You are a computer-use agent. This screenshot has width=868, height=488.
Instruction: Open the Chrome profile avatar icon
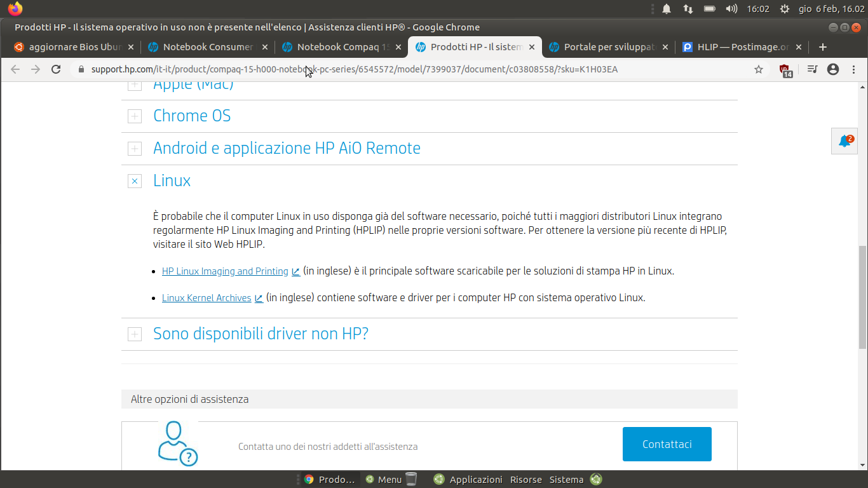pos(833,69)
